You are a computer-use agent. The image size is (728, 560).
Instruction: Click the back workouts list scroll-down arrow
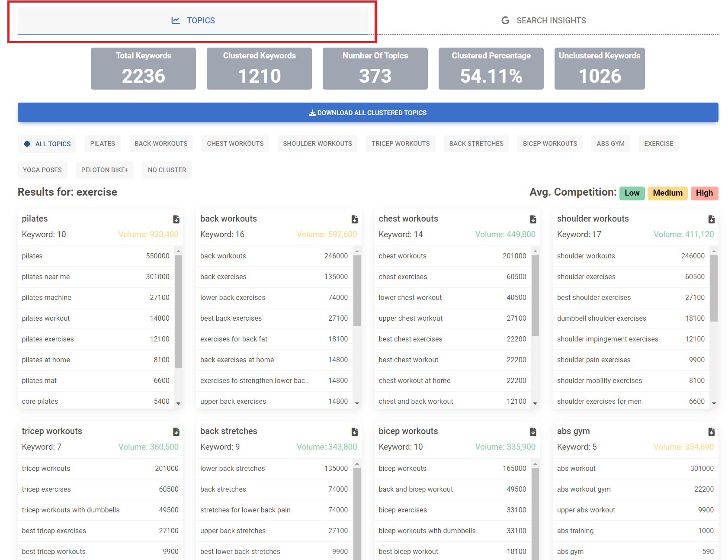[x=357, y=403]
